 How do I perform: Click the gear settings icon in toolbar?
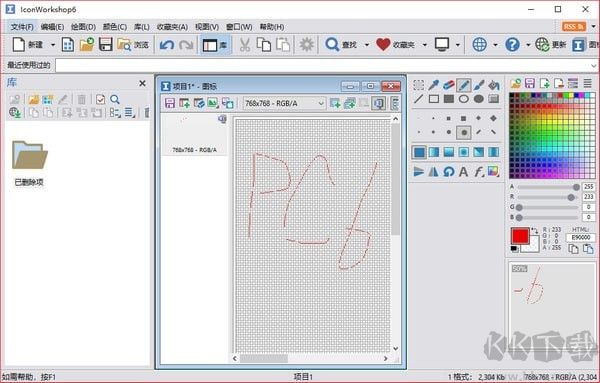click(x=307, y=45)
